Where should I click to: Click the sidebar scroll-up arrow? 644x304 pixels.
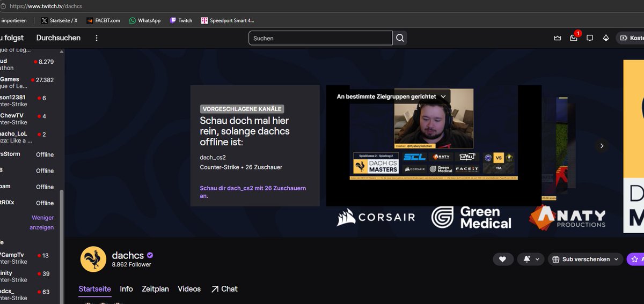62,51
